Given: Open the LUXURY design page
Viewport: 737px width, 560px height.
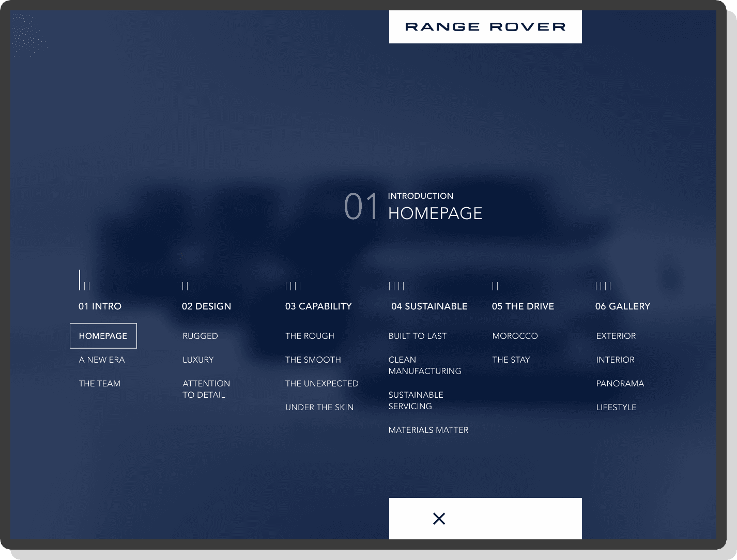Looking at the screenshot, I should [x=198, y=360].
